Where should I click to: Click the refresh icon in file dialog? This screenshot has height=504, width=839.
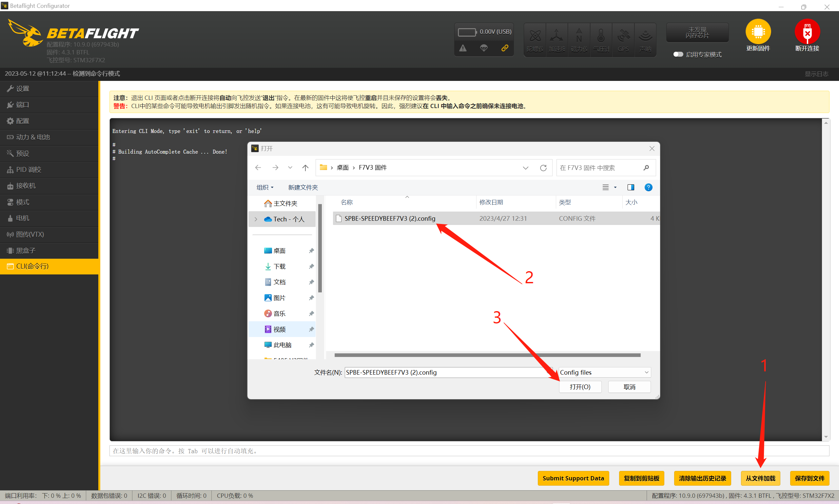543,168
